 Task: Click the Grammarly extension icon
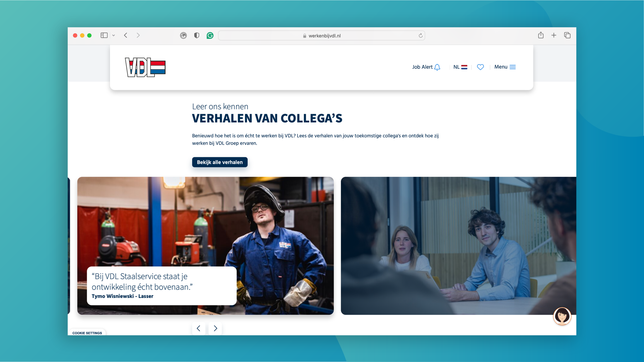coord(210,36)
